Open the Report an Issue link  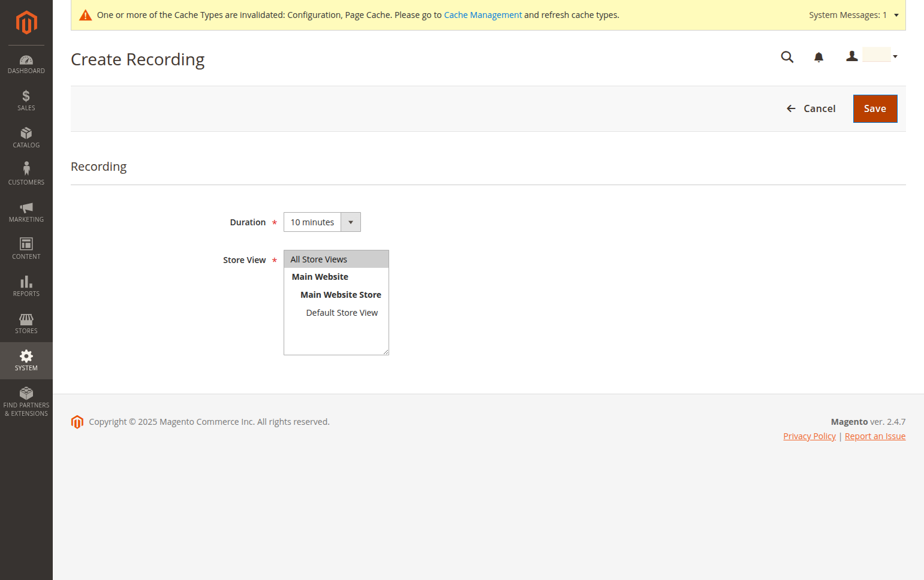click(875, 436)
